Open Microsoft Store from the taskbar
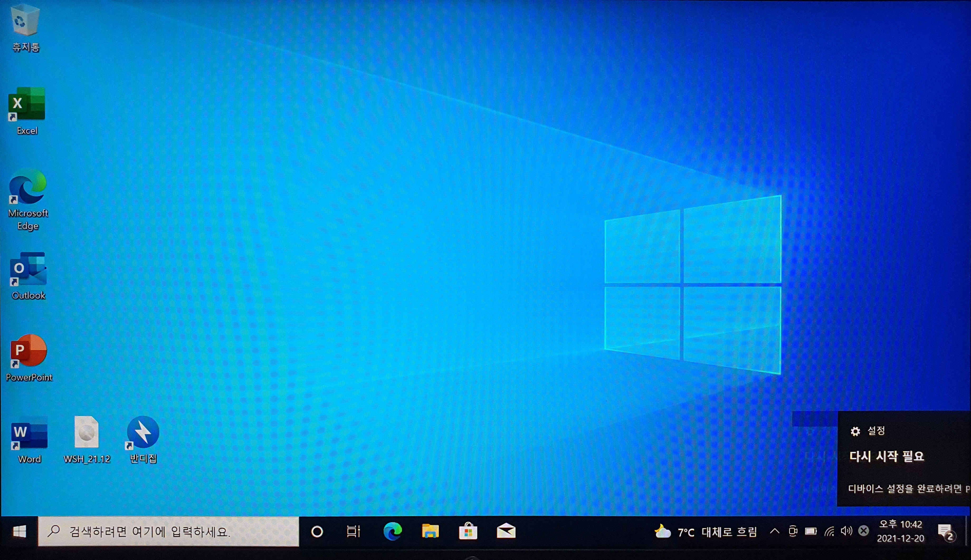Image resolution: width=971 pixels, height=560 pixels. click(468, 532)
